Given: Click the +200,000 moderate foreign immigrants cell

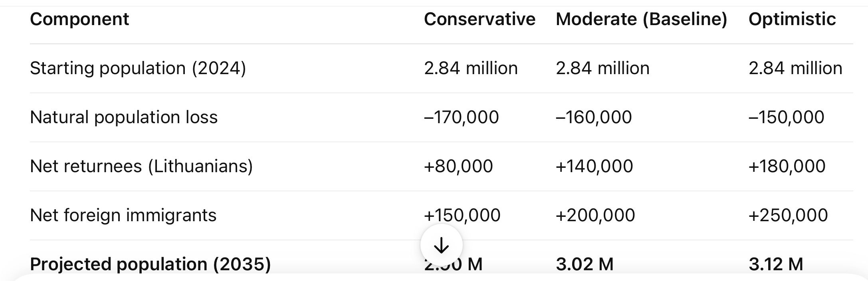Looking at the screenshot, I should 595,215.
